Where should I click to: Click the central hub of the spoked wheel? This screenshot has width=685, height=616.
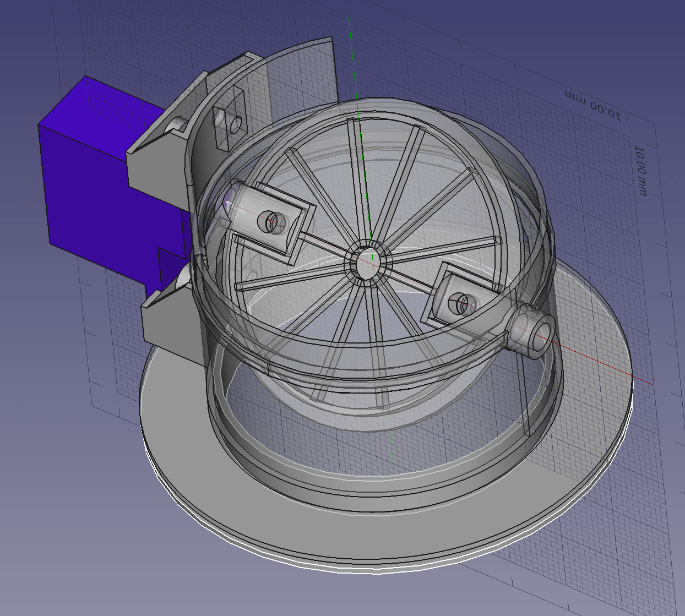[368, 263]
